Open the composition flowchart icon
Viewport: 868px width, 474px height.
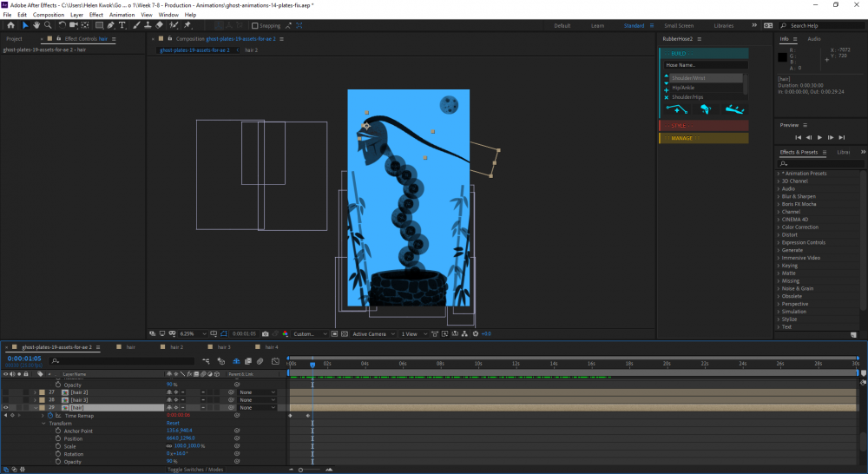464,334
